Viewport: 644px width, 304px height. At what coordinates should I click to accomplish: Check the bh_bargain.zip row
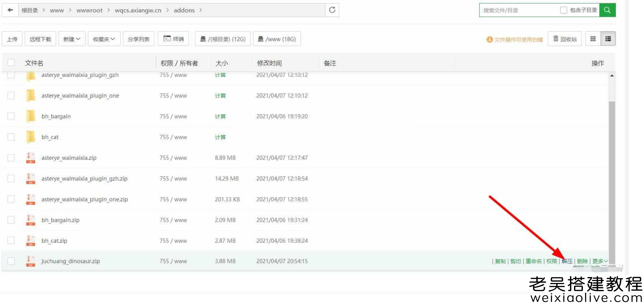coord(11,220)
